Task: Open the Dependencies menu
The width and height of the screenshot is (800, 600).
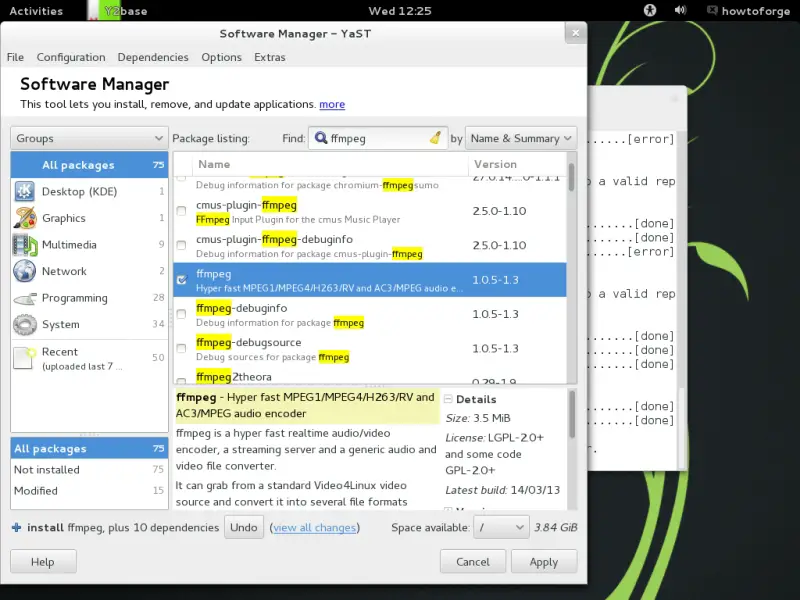Action: pos(153,57)
